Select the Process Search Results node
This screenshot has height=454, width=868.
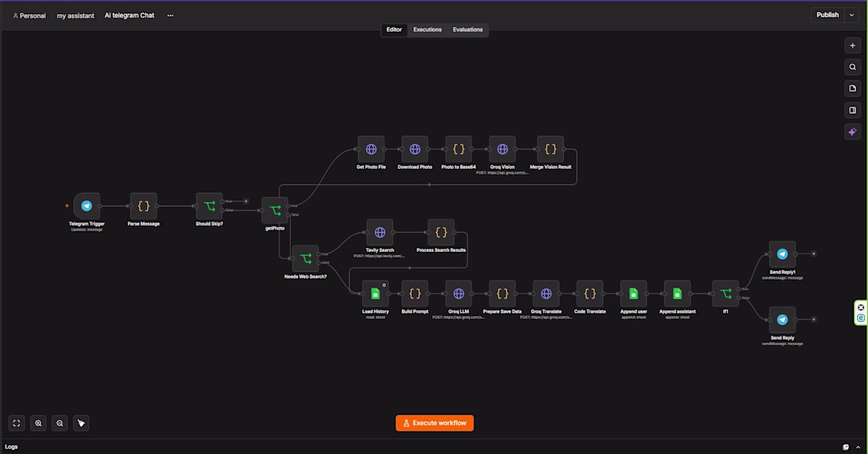click(441, 233)
